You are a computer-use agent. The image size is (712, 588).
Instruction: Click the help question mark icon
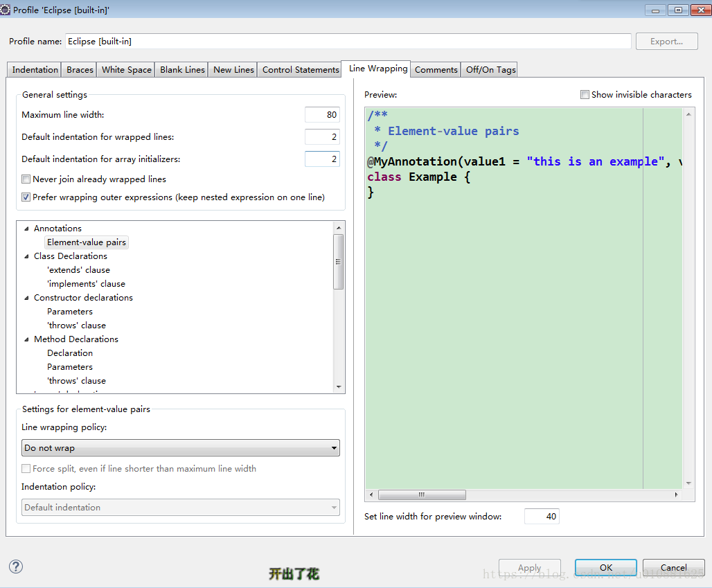coord(16,567)
